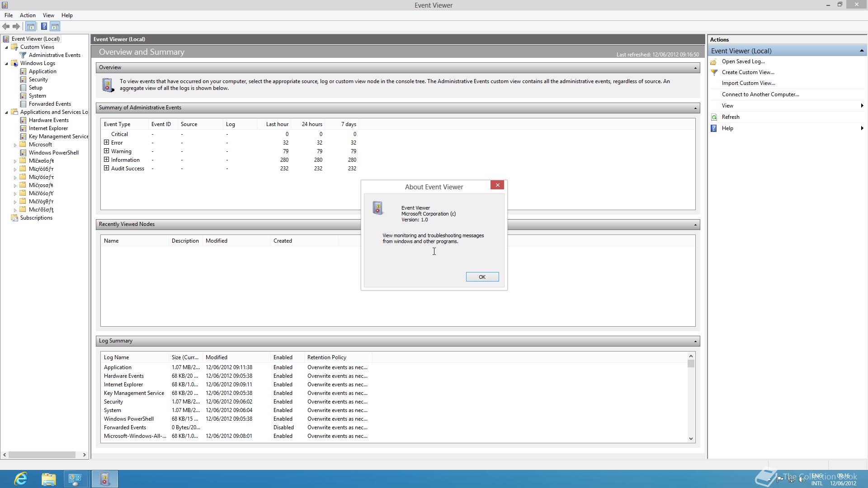Click Open Saved Log link

coord(743,61)
